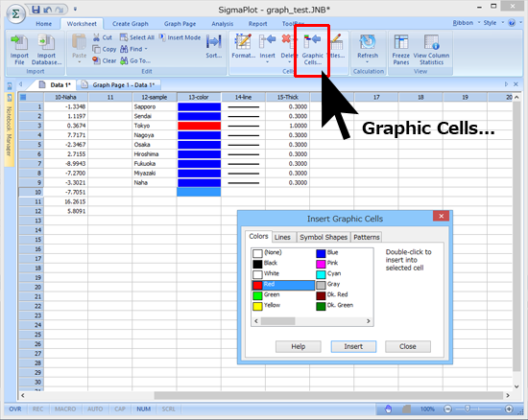
Task: Toggle Freeze Panes
Action: coord(400,50)
